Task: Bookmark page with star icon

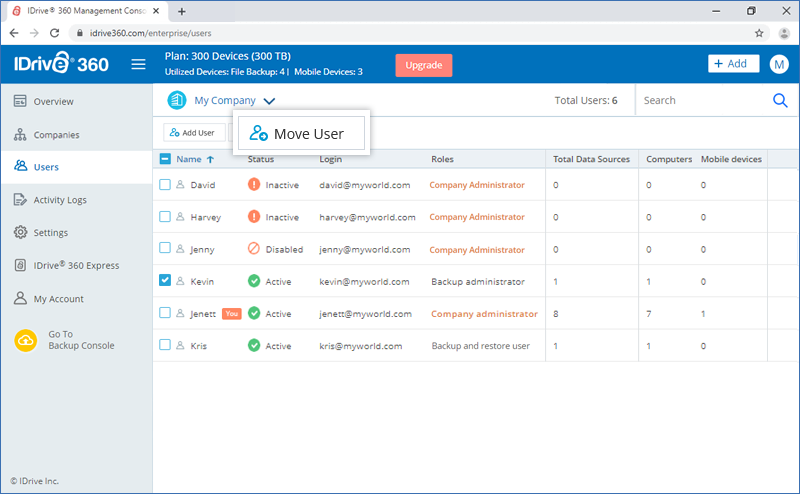Action: tap(759, 33)
